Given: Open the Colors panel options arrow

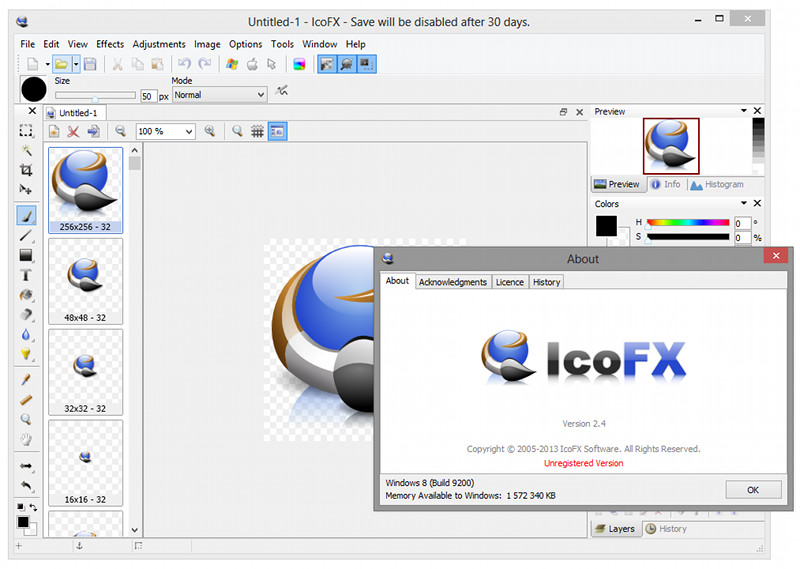Looking at the screenshot, I should tap(743, 203).
